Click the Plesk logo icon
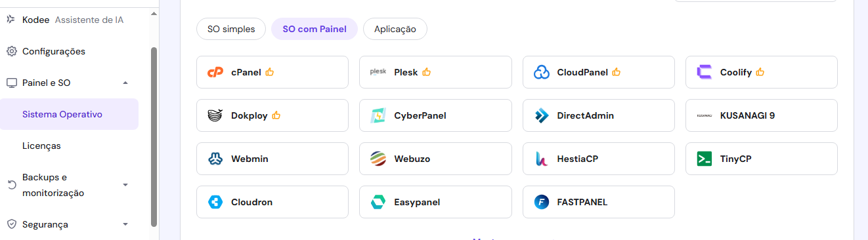 (378, 72)
